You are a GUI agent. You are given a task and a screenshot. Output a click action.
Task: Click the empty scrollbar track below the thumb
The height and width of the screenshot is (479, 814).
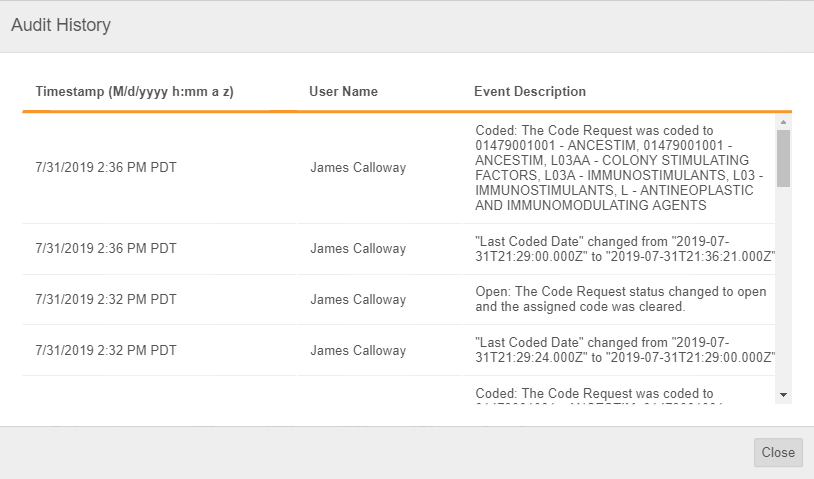click(x=783, y=290)
